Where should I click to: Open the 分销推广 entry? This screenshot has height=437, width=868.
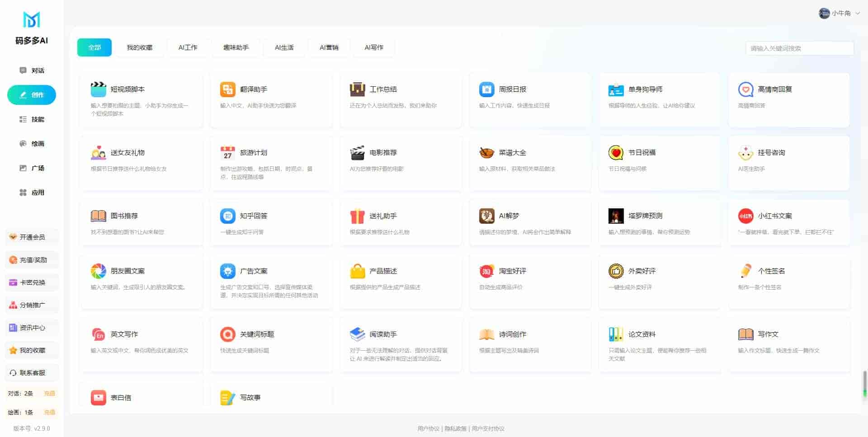pyautogui.click(x=32, y=305)
